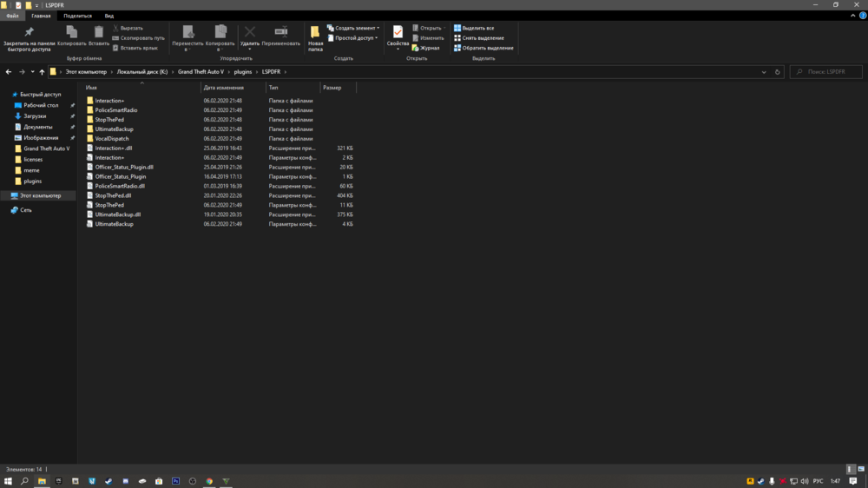Open Steam from the taskbar
Viewport: 868px width, 488px height.
108,481
